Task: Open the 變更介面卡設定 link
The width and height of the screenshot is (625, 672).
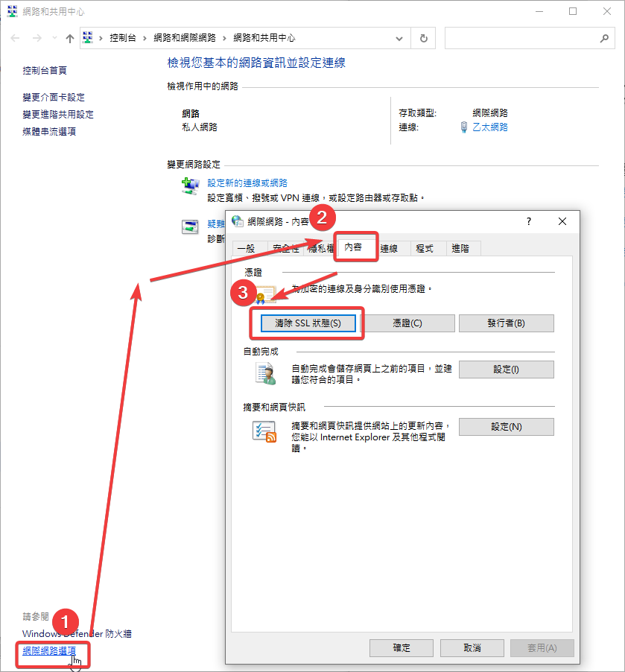Action: coord(54,98)
